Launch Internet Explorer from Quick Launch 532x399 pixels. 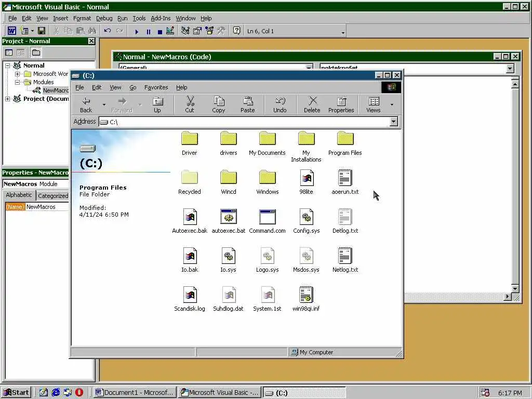(x=55, y=393)
